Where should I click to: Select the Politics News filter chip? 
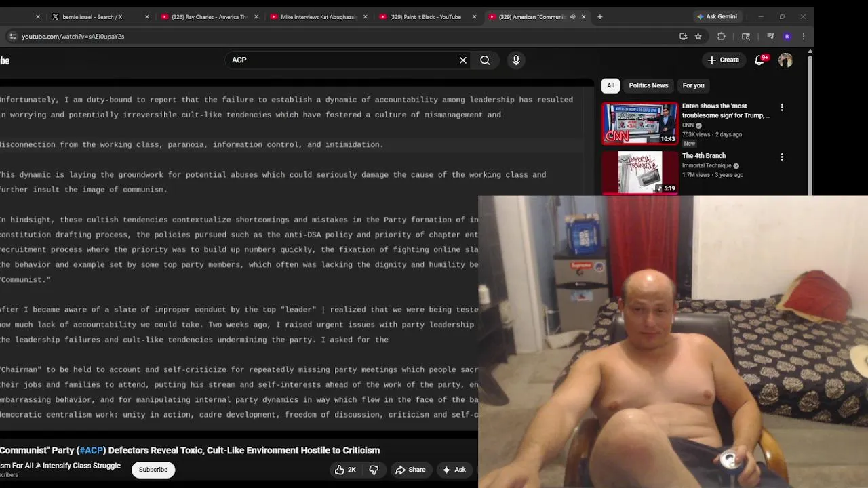pos(648,85)
